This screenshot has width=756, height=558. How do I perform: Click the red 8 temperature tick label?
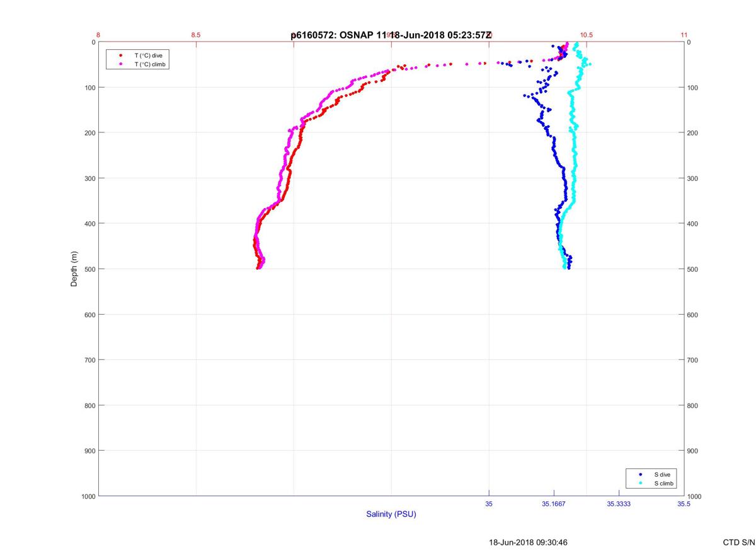point(98,35)
